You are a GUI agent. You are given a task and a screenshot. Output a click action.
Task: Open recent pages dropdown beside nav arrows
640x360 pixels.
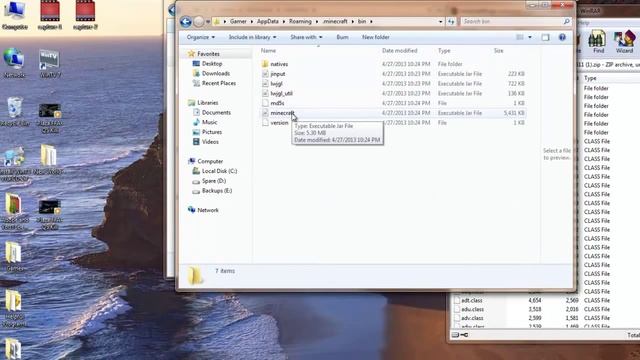coord(208,21)
